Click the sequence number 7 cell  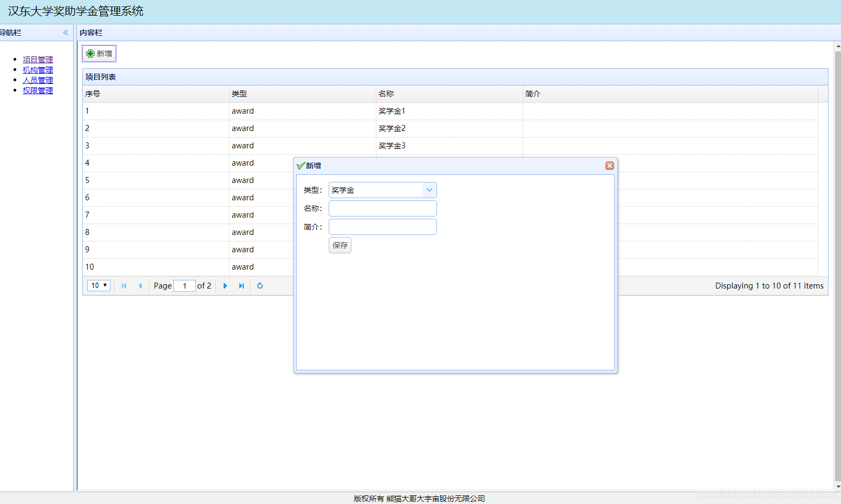(156, 215)
